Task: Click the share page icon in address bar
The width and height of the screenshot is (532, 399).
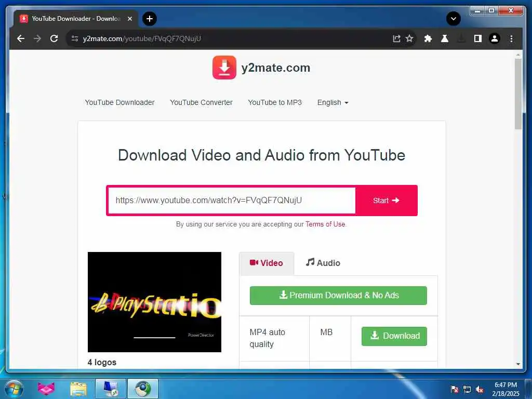Action: pyautogui.click(x=396, y=38)
